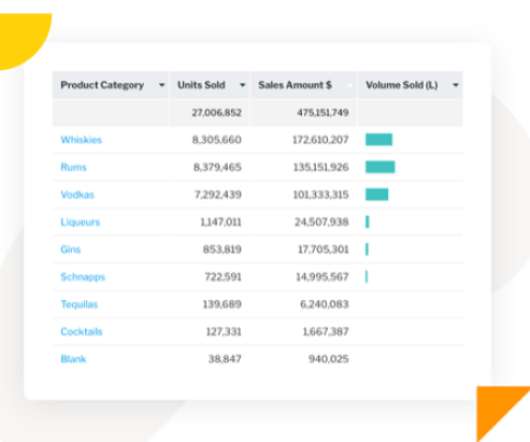Select the total units sold value 27,006,852
Screen dimensions: 530x442
[217, 113]
